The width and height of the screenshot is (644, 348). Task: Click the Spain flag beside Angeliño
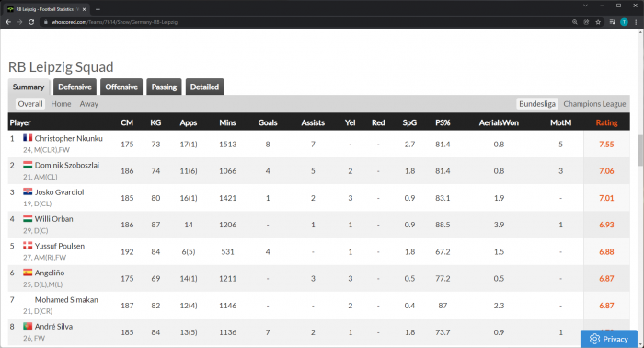click(x=28, y=273)
